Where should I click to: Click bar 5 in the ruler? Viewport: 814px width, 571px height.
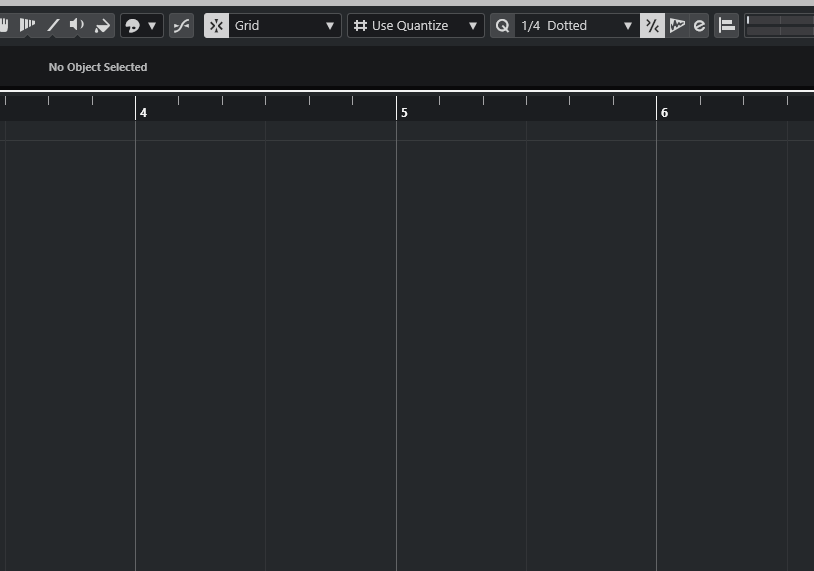(x=404, y=113)
